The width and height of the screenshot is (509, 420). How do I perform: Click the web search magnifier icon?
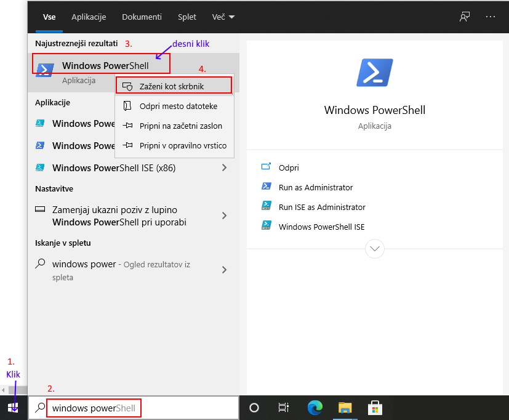click(x=40, y=264)
